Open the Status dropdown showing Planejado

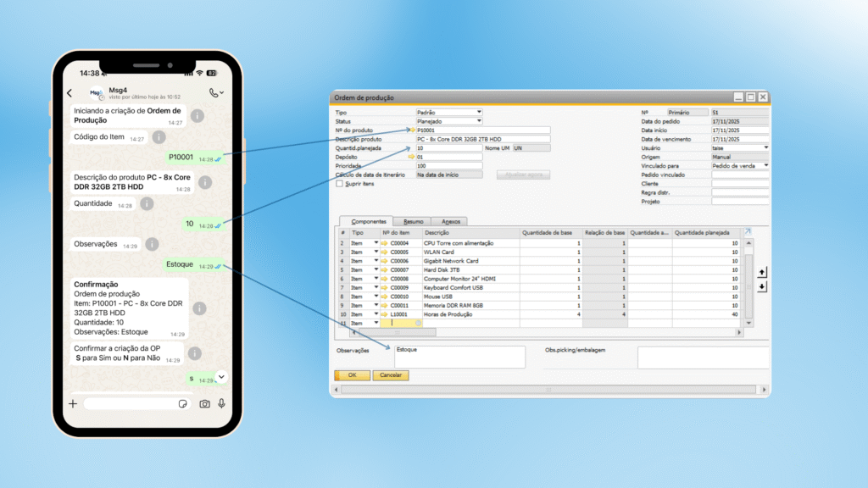[479, 121]
